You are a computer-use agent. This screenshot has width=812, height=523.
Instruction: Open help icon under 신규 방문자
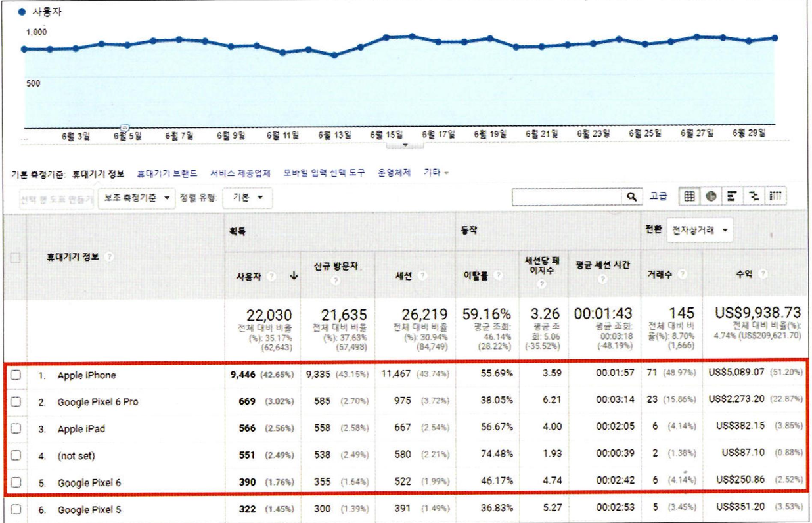coord(335,281)
